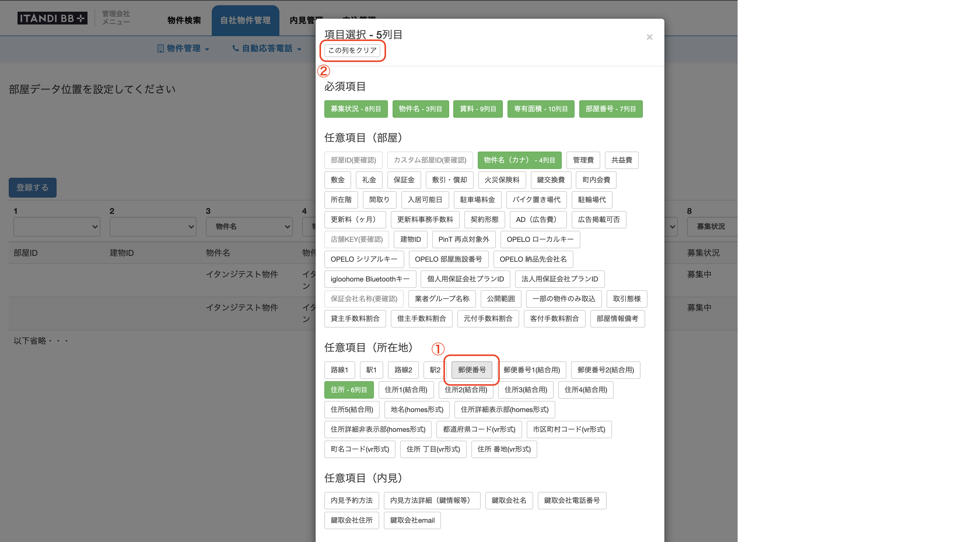Open the 物件検索 menu tab
Viewport: 980px width, 542px height.
point(184,20)
